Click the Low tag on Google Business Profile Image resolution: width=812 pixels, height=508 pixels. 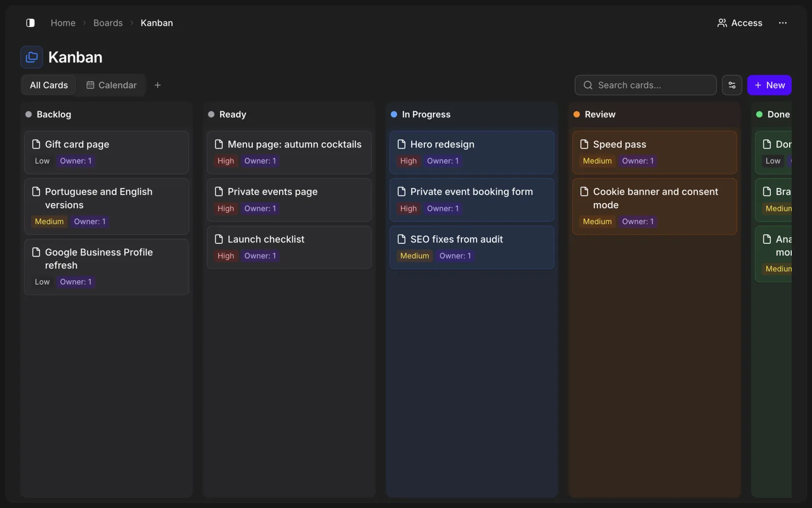pyautogui.click(x=42, y=282)
